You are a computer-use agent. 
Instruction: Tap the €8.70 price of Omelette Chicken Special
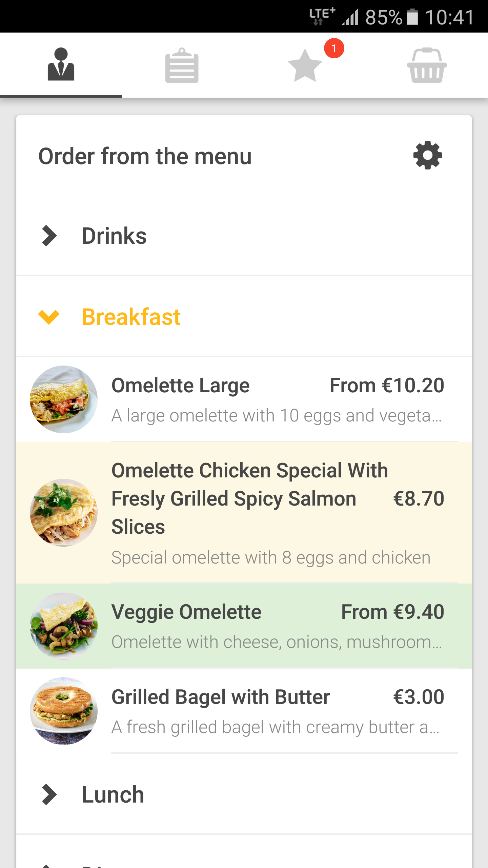tap(419, 499)
